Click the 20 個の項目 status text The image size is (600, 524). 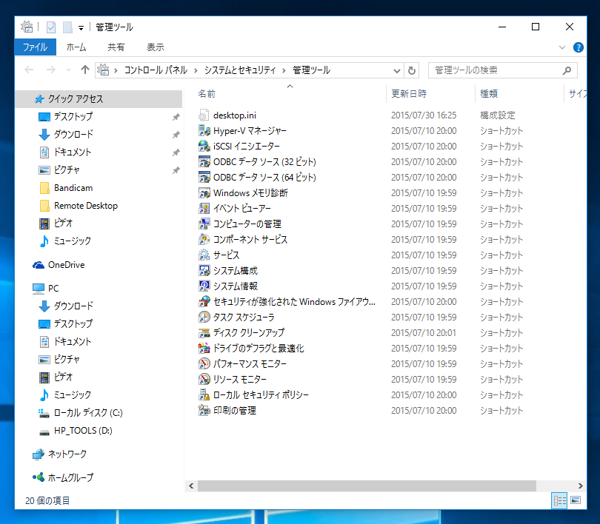(47, 501)
